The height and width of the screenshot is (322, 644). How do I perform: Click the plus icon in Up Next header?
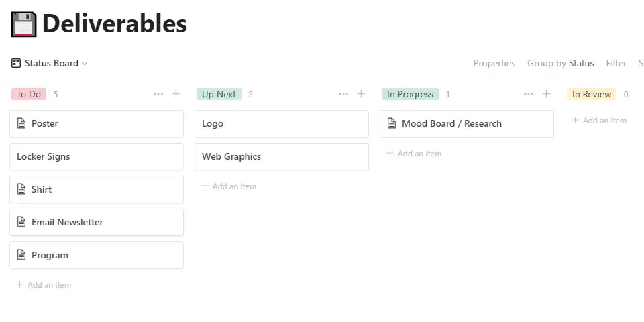pyautogui.click(x=361, y=94)
